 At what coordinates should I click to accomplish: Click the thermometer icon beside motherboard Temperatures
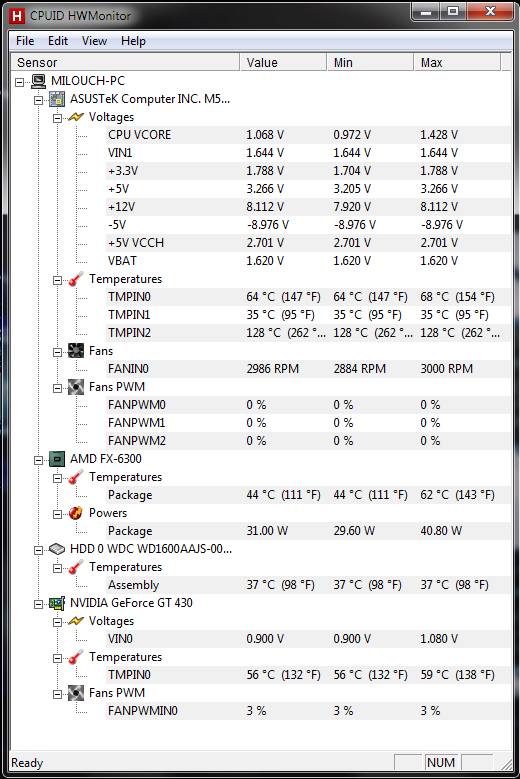tap(75, 279)
